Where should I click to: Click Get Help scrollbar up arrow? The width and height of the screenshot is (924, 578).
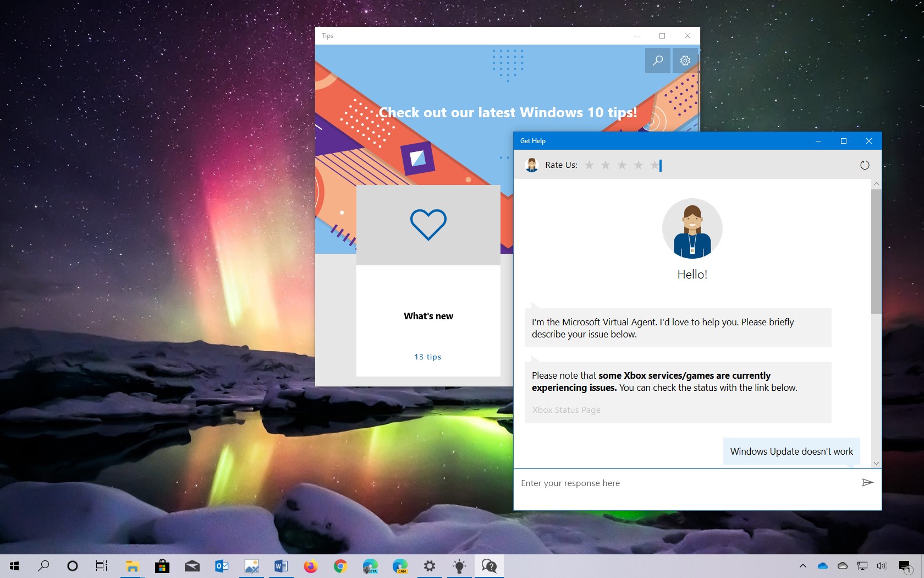(x=876, y=184)
